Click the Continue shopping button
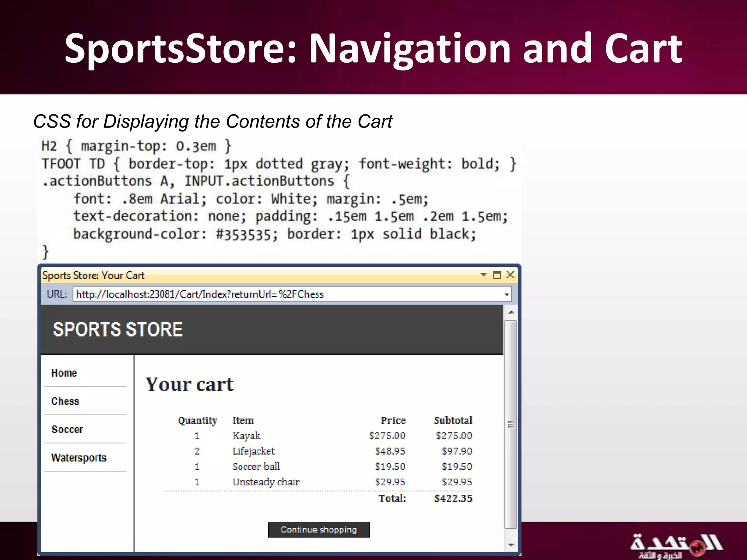The width and height of the screenshot is (747, 560). tap(319, 530)
